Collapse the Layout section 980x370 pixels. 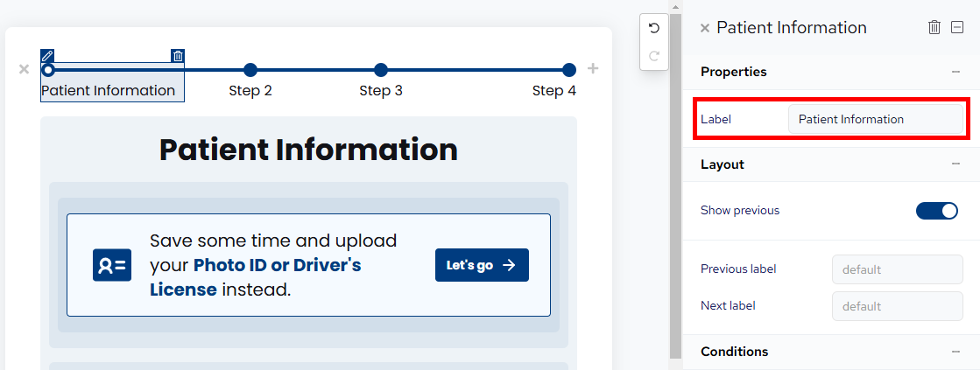coord(955,164)
